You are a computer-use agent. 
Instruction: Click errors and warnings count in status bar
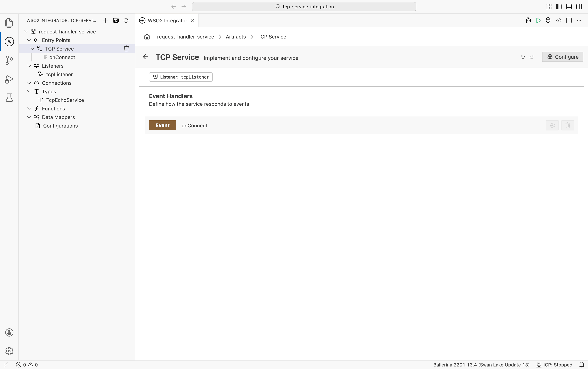click(x=27, y=365)
